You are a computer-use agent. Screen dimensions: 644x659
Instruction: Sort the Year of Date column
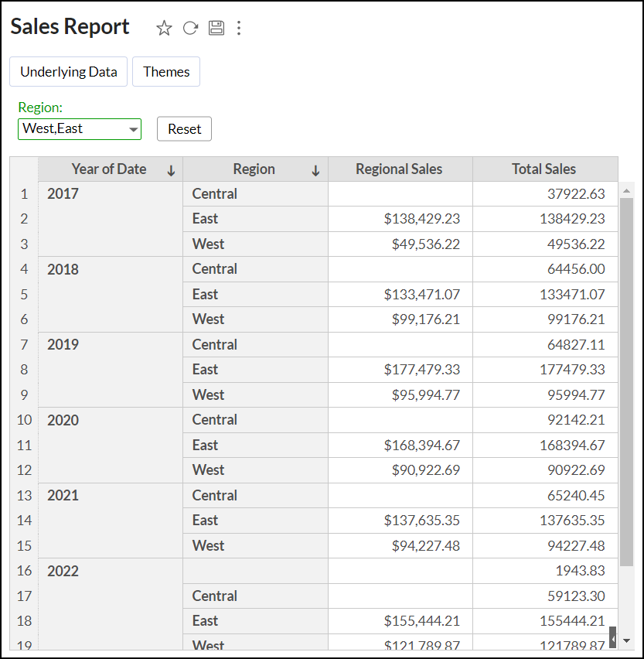point(171,169)
